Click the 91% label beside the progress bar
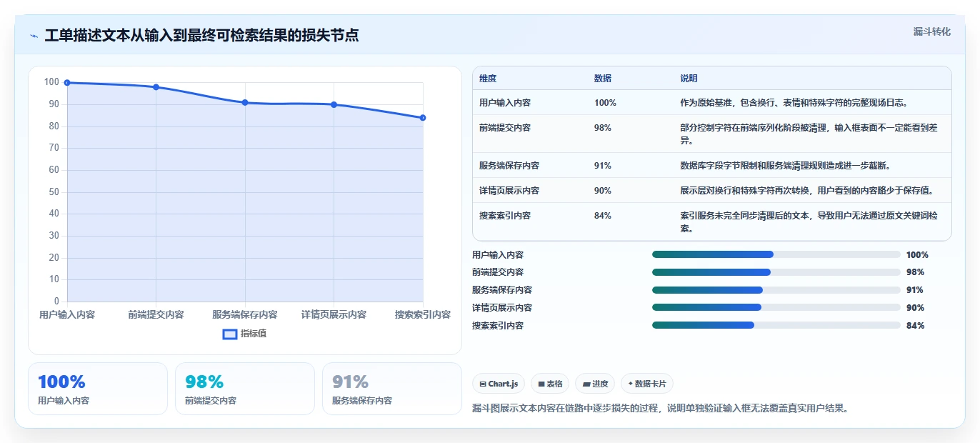This screenshot has height=443, width=980. [915, 290]
